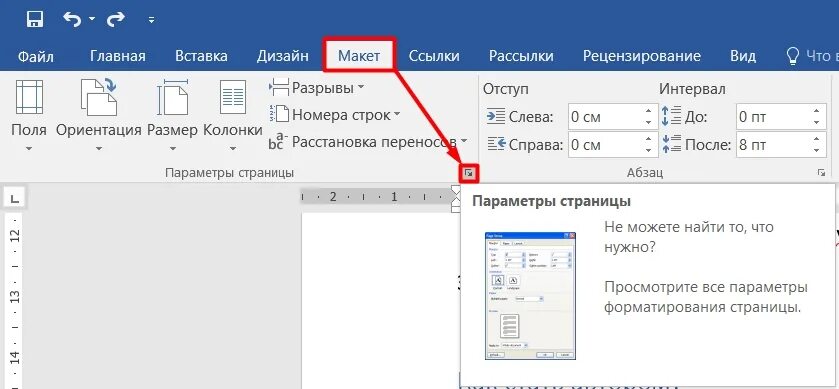Increase the После spacing value

pos(817,139)
